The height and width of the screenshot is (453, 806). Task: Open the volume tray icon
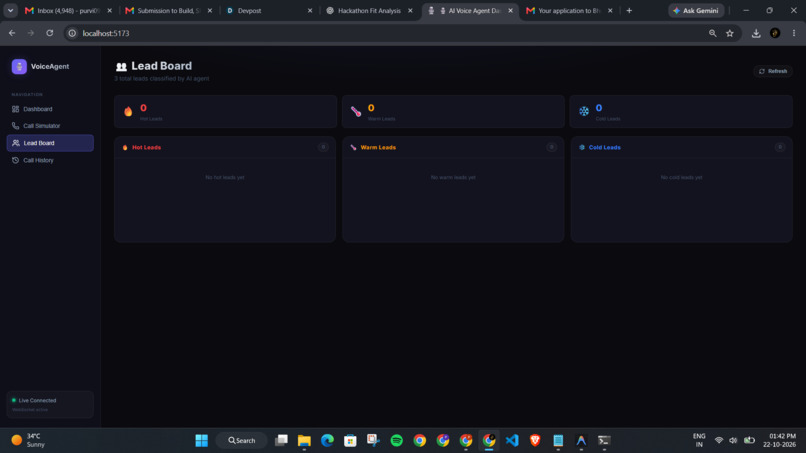click(x=733, y=441)
